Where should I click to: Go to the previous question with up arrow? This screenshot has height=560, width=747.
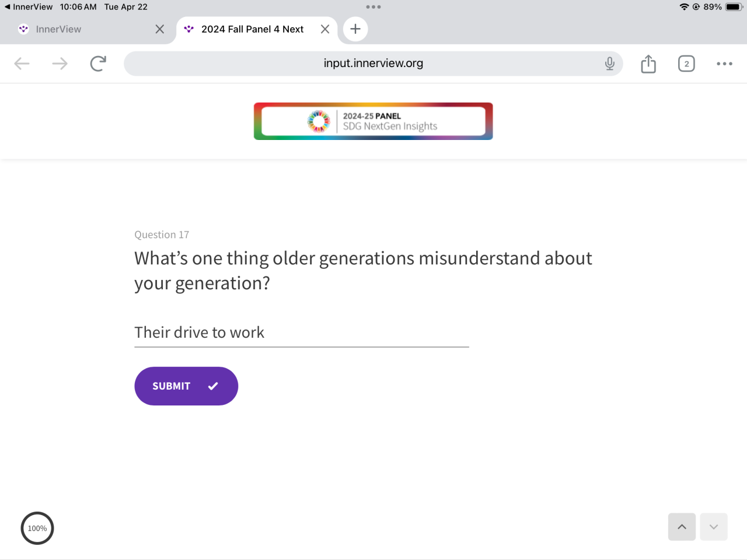tap(682, 527)
